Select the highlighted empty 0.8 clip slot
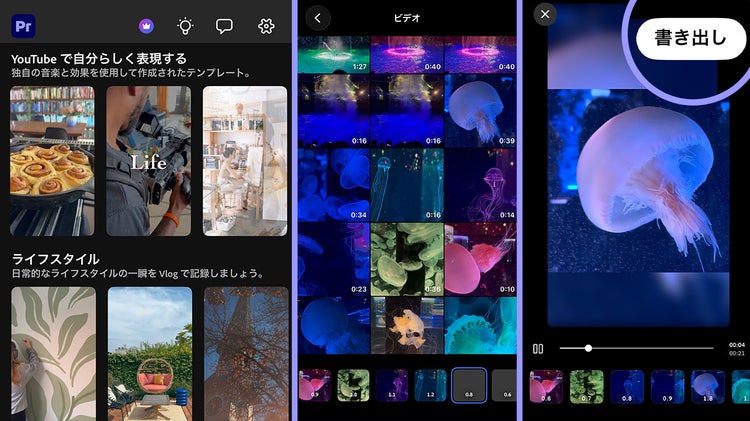The height and width of the screenshot is (421, 750). click(x=469, y=385)
